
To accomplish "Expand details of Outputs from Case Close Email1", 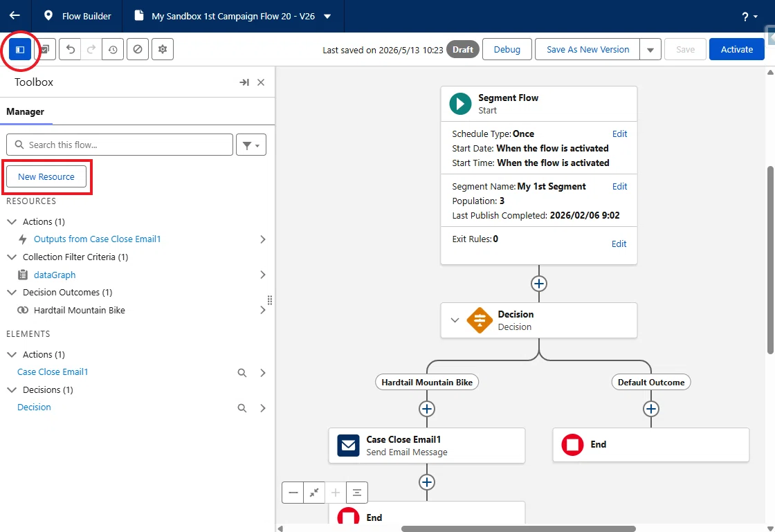I will pos(263,239).
